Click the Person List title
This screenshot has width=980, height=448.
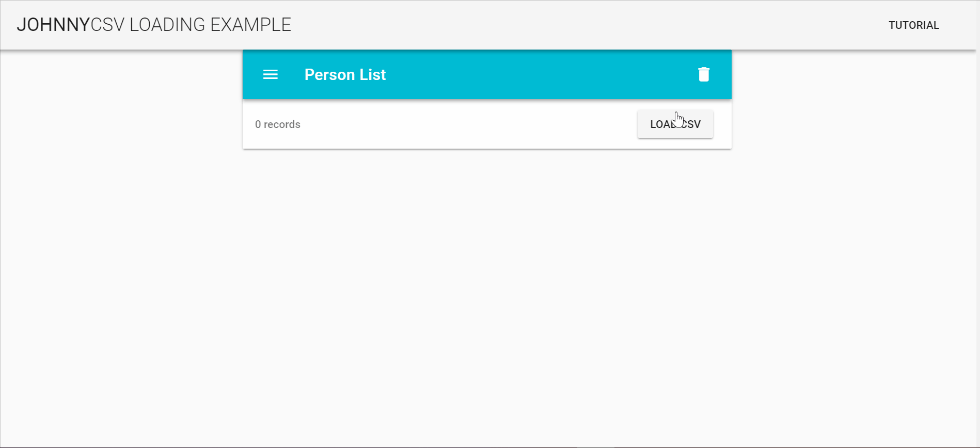coord(345,74)
